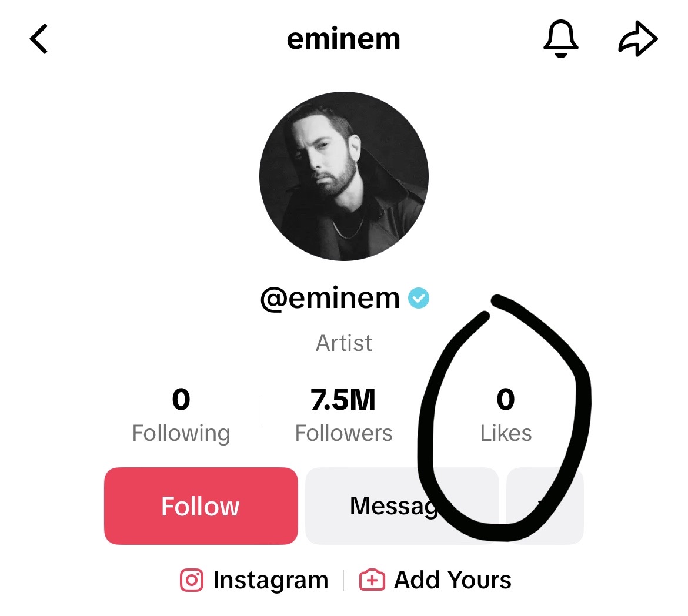Open the share arrow icon
Viewport: 688px width, 616px height.
[638, 39]
